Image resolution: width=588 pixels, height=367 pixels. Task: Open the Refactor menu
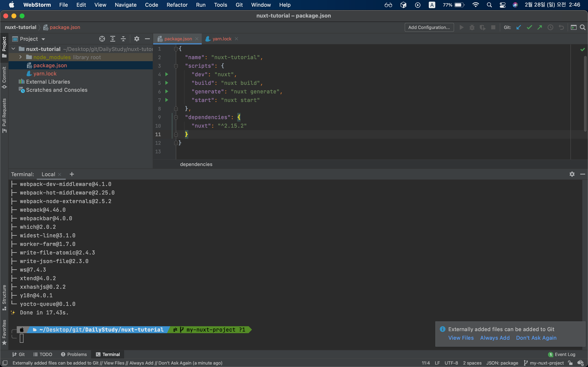pyautogui.click(x=177, y=5)
